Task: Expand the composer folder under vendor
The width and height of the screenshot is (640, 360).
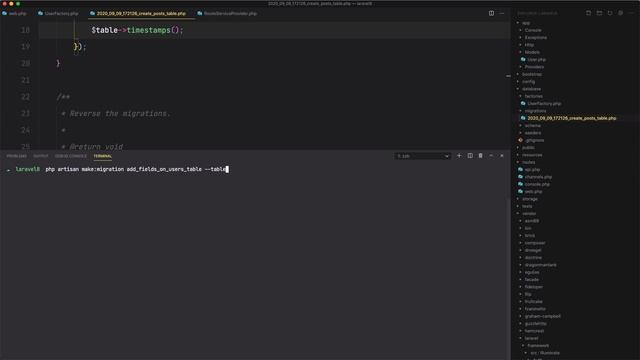Action: (x=535, y=243)
